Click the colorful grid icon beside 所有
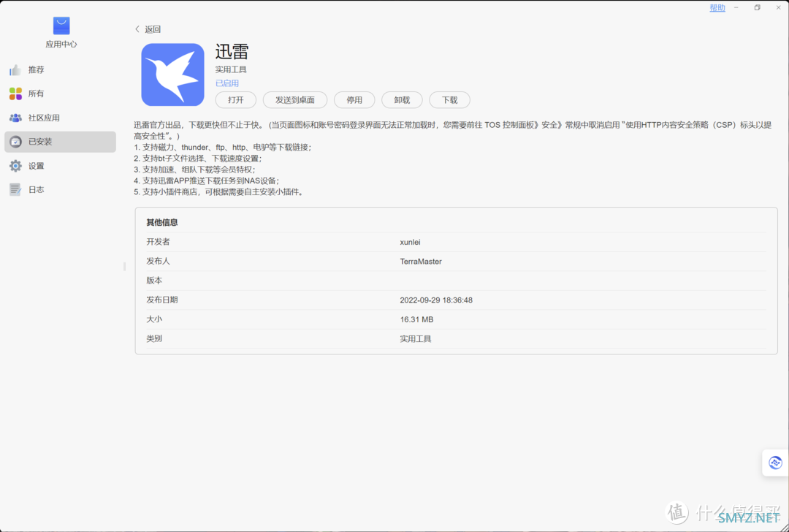 (15, 94)
